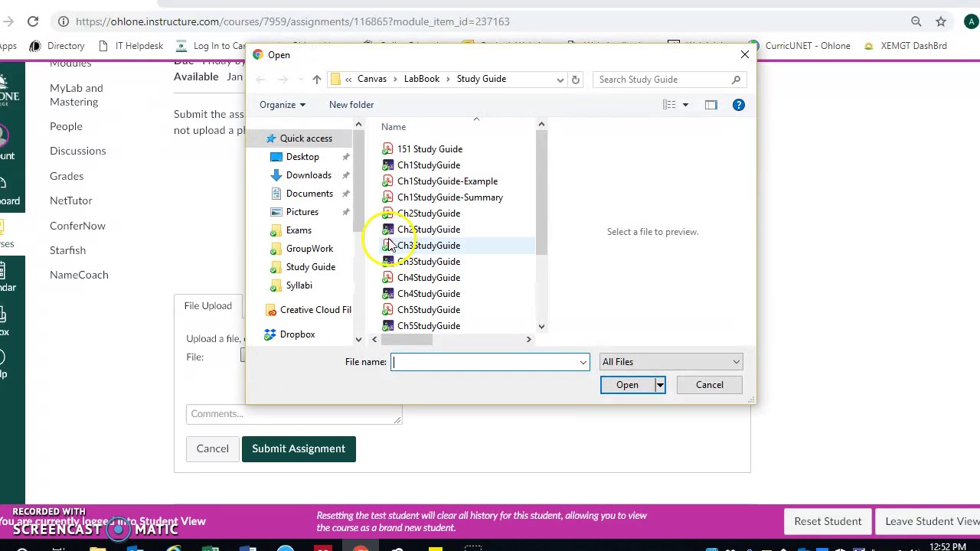The image size is (980, 551).
Task: Click the Reset Student button
Action: click(x=828, y=521)
